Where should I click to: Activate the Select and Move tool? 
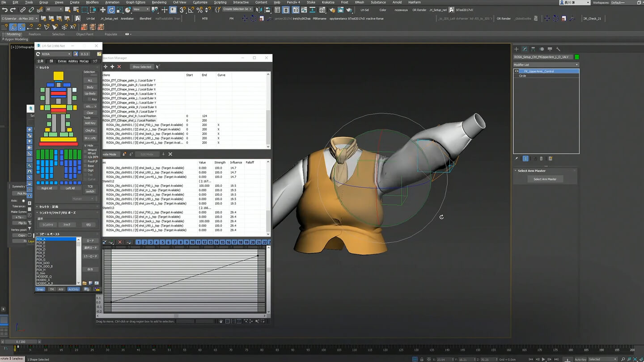[103, 10]
